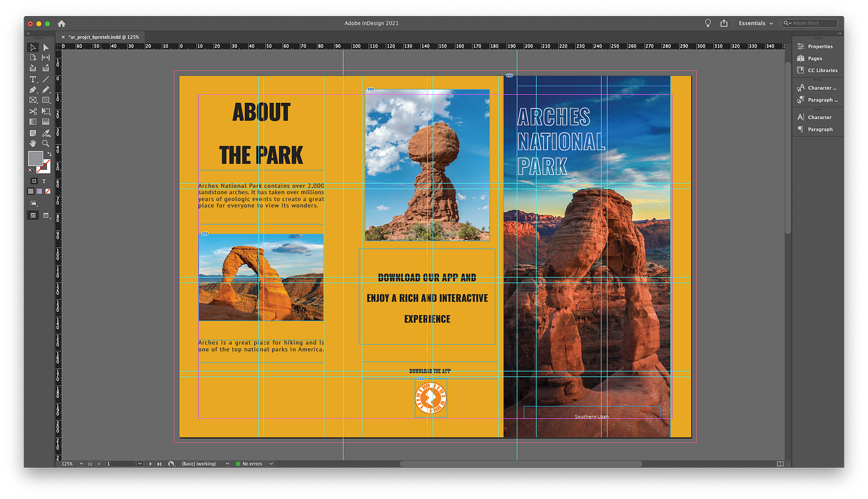Select the Pen tool
This screenshot has width=868, height=499.
pos(33,90)
